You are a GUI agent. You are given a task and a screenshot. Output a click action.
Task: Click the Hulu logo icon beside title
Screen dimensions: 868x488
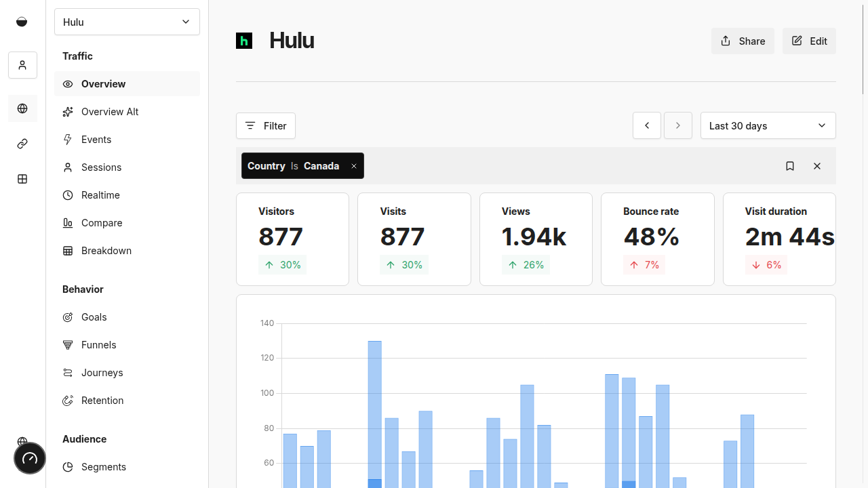244,41
